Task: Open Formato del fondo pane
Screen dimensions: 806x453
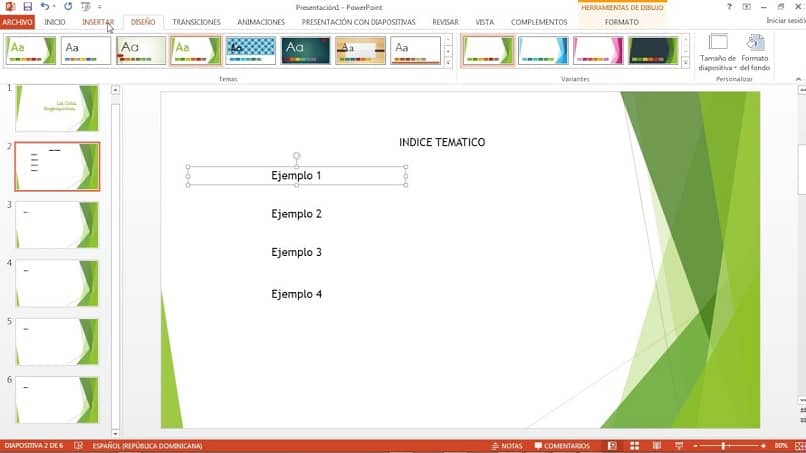Action: [755, 50]
